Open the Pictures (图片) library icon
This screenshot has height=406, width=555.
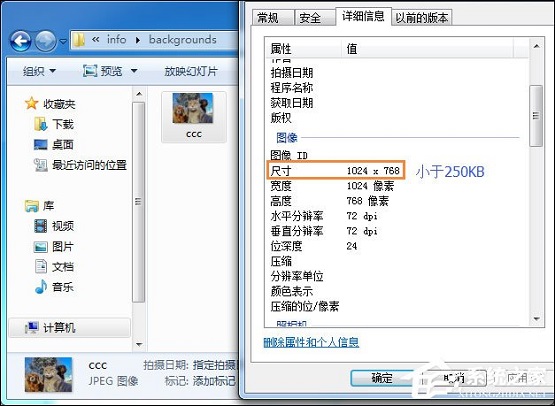click(40, 246)
